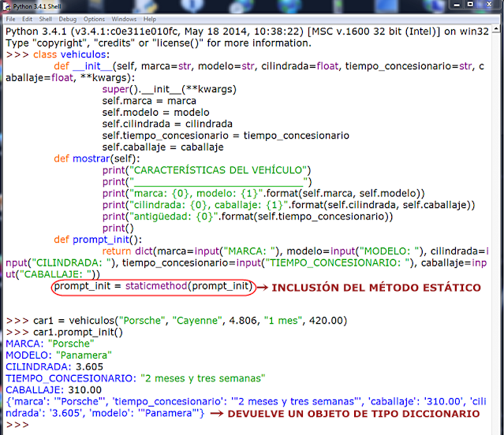The height and width of the screenshot is (435, 504).
Task: Click the TIEMPO_CONCESIONARIO output line
Action: click(136, 378)
